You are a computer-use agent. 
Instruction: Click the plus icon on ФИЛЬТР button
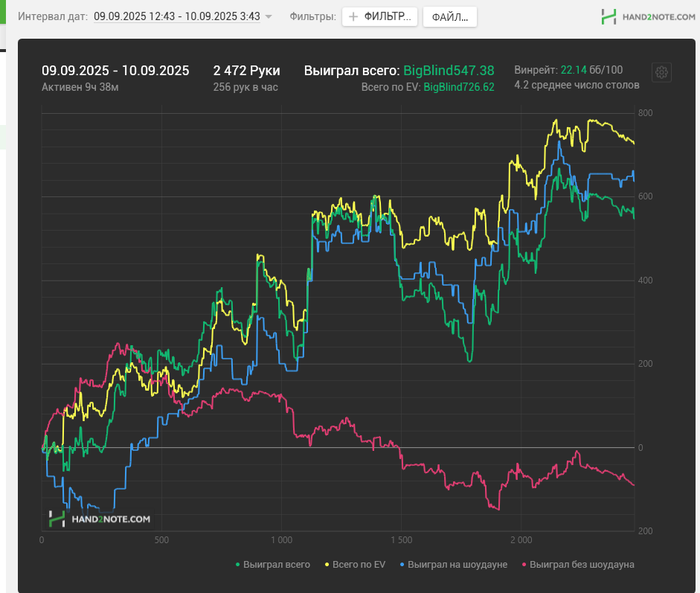click(353, 17)
